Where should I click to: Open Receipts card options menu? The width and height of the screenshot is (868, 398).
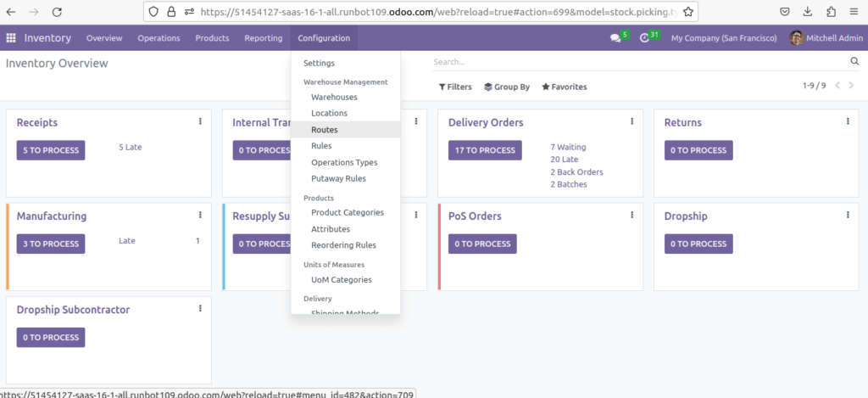200,121
